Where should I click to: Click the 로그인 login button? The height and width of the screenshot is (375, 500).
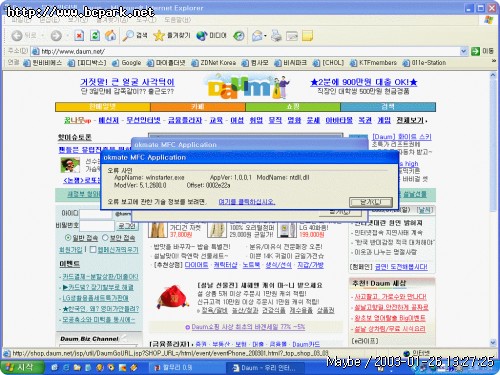pyautogui.click(x=127, y=226)
